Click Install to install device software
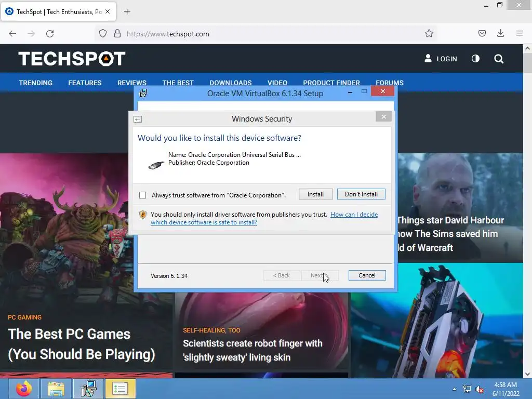Image resolution: width=532 pixels, height=399 pixels. [315, 194]
